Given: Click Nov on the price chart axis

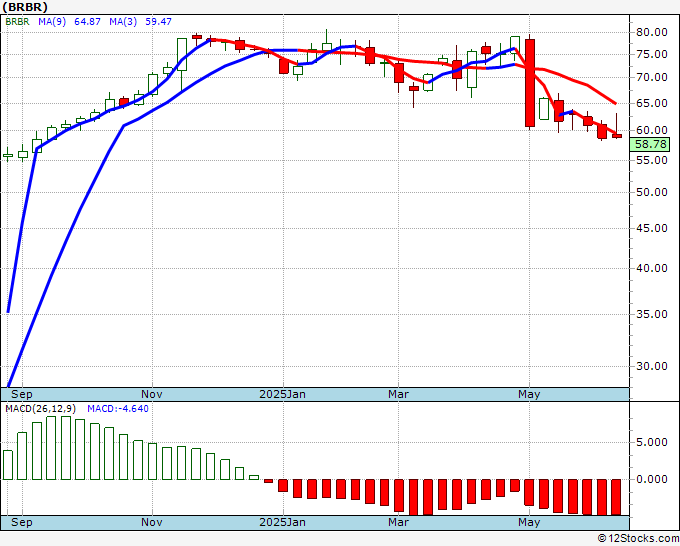Looking at the screenshot, I should (x=152, y=394).
